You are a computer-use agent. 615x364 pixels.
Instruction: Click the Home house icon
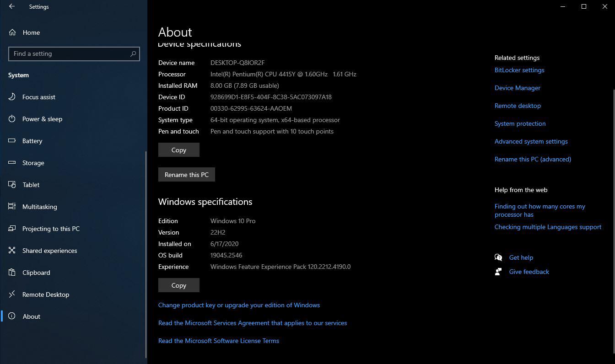point(12,32)
